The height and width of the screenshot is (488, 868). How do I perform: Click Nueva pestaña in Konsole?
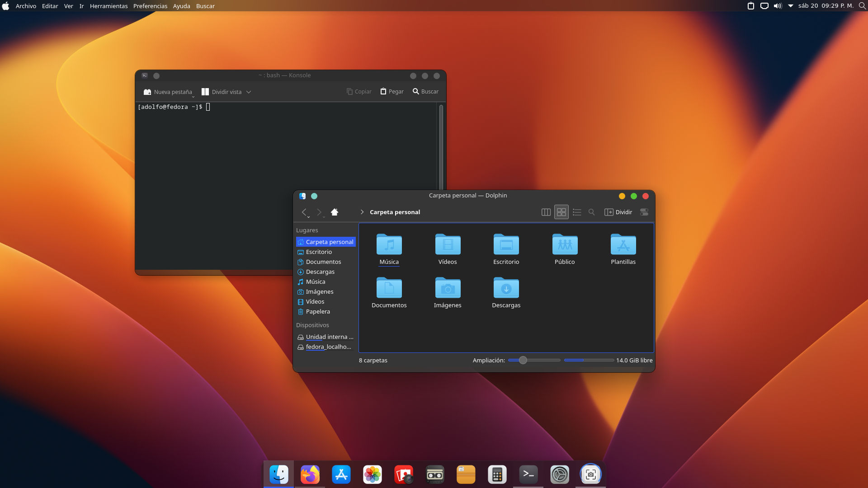click(168, 92)
